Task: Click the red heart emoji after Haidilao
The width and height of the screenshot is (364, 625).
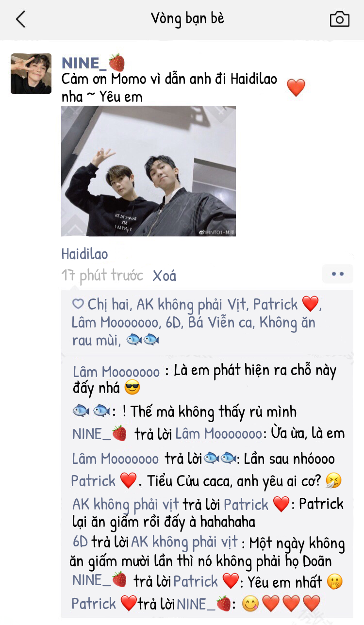Action: (296, 88)
